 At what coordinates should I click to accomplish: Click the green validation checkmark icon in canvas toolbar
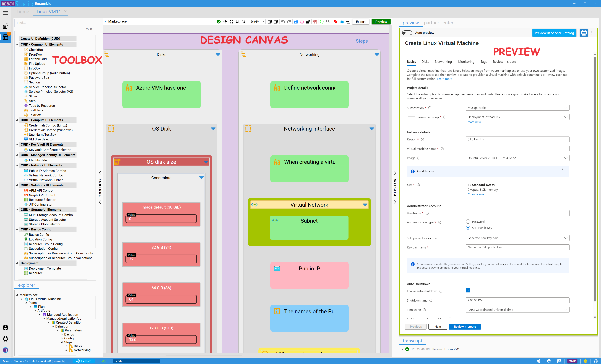pyautogui.click(x=219, y=22)
